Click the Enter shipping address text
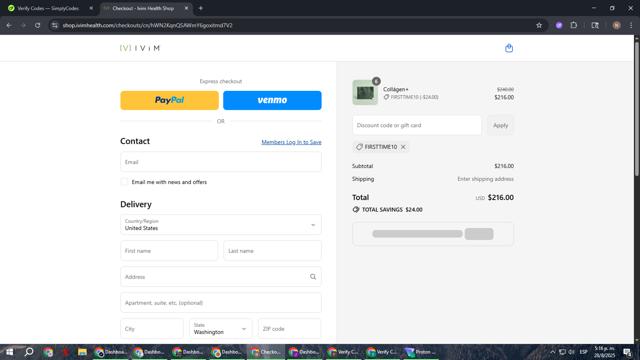The width and height of the screenshot is (640, 360). coord(485,179)
